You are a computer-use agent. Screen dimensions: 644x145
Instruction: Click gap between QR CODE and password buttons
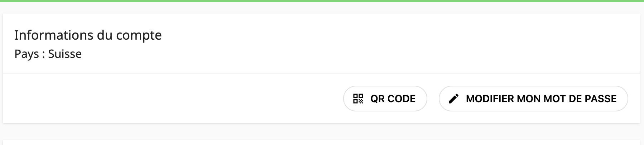coord(433,99)
